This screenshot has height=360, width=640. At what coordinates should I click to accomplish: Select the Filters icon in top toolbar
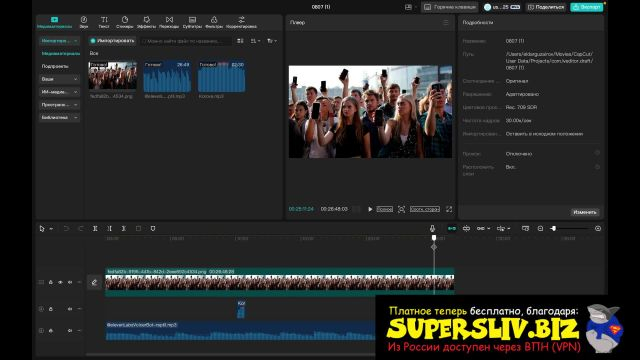pos(214,22)
